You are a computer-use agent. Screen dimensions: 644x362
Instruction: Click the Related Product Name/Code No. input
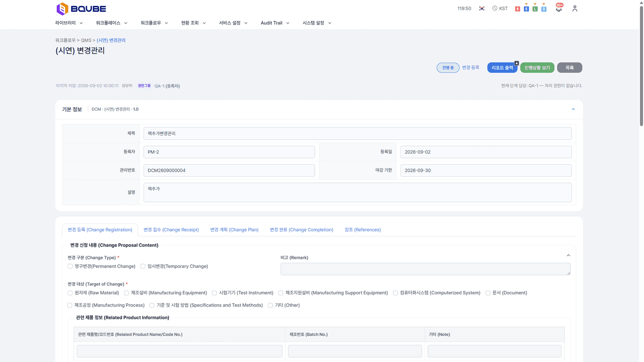[x=180, y=351]
